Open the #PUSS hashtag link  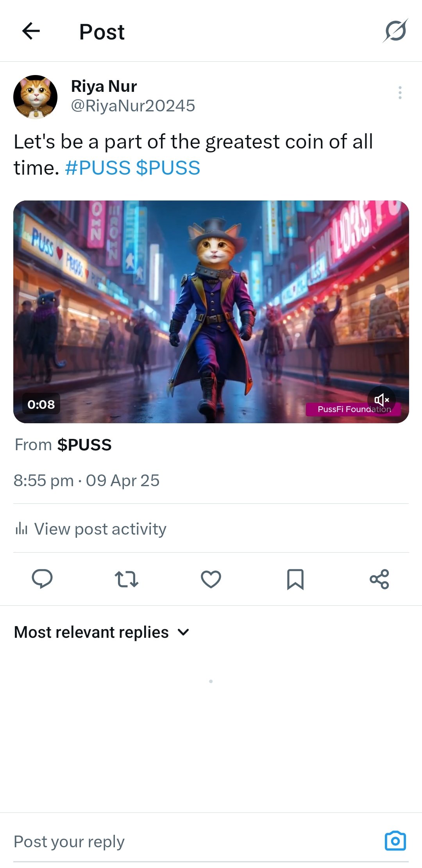pos(98,168)
